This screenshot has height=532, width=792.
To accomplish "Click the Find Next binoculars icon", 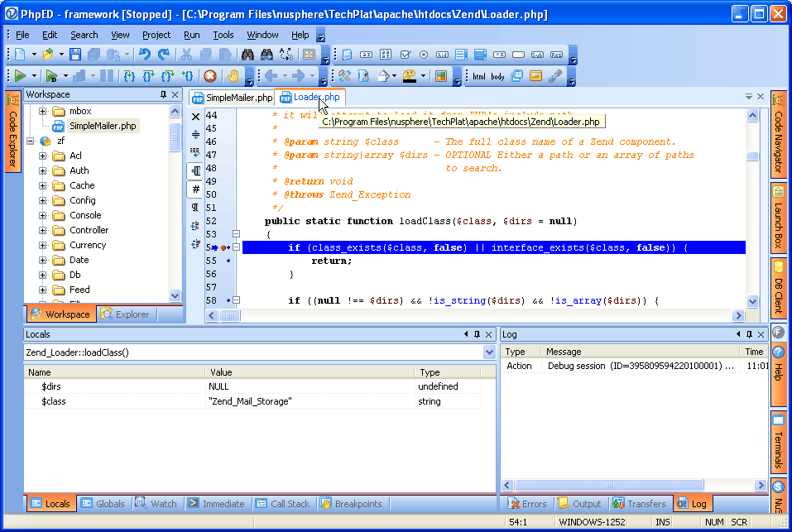I will coord(266,55).
